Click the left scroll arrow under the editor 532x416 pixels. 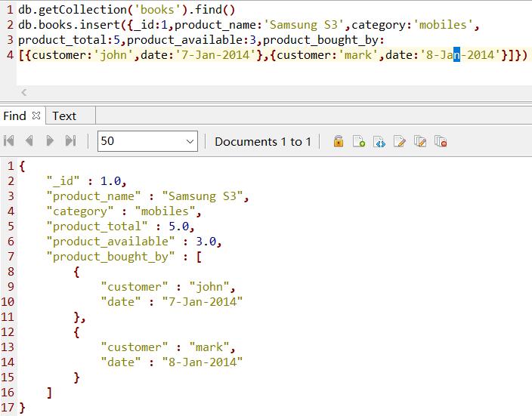point(23,92)
